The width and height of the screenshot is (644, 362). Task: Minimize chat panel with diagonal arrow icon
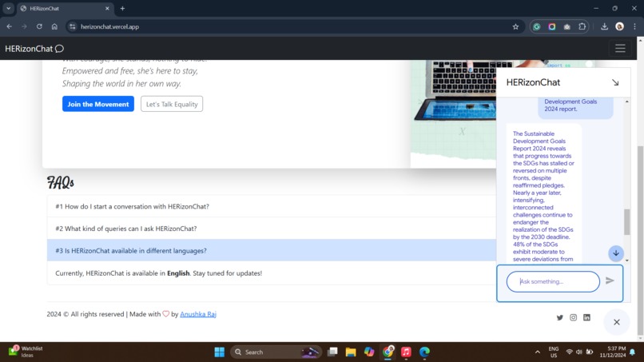[x=615, y=82]
